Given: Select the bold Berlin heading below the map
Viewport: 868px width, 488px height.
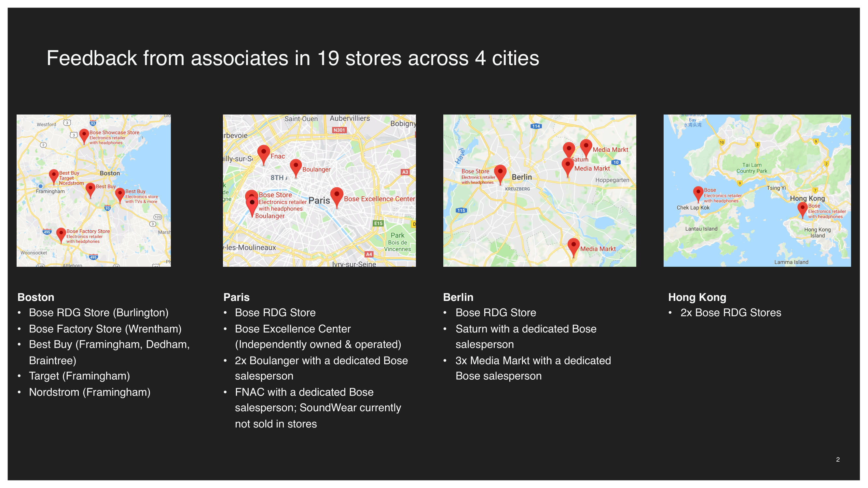Looking at the screenshot, I should point(458,297).
